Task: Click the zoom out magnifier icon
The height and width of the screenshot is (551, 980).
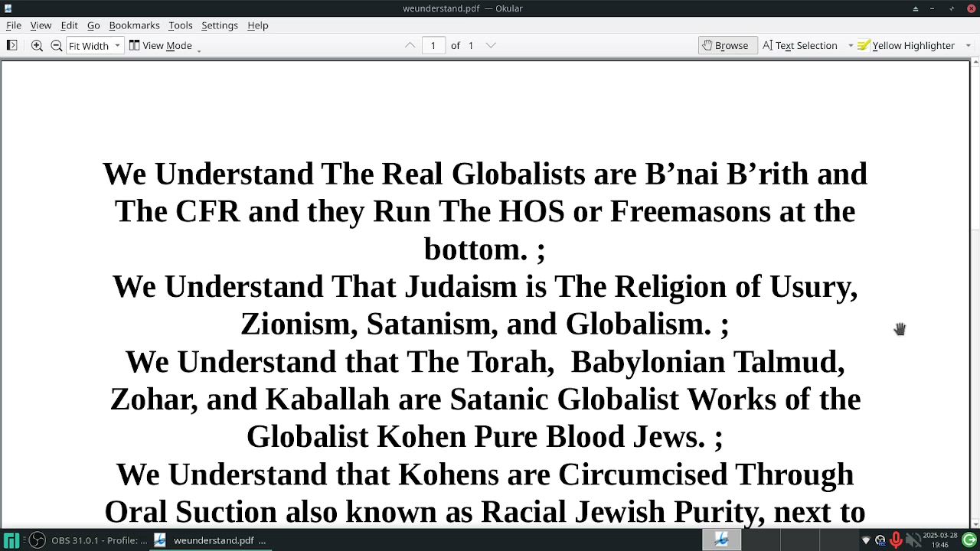Action: click(x=56, y=45)
